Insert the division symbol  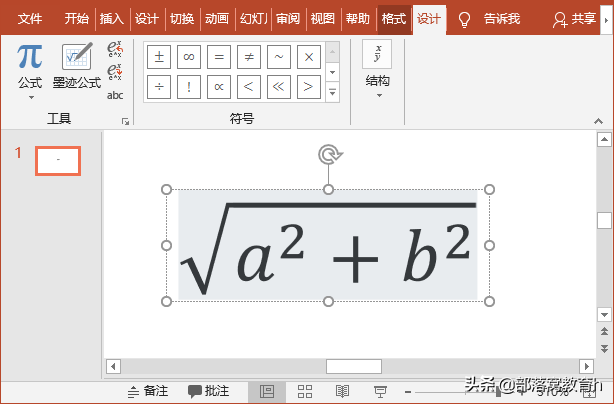click(159, 87)
